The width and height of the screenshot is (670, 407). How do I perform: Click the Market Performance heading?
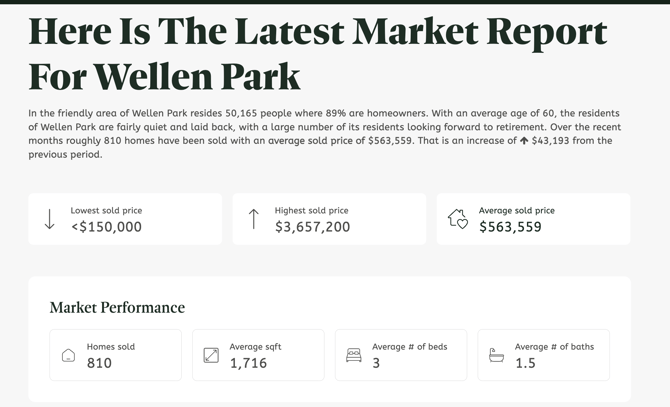[x=117, y=307]
